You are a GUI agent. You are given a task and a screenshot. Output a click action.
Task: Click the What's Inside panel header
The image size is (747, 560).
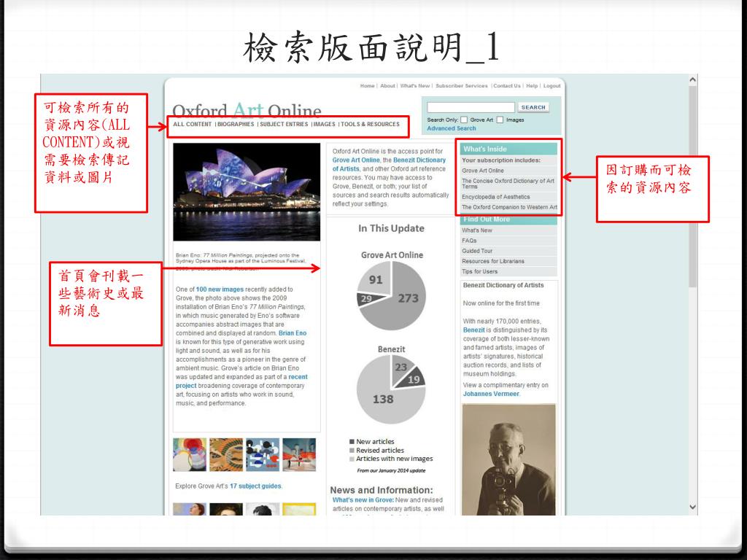tap(508, 149)
